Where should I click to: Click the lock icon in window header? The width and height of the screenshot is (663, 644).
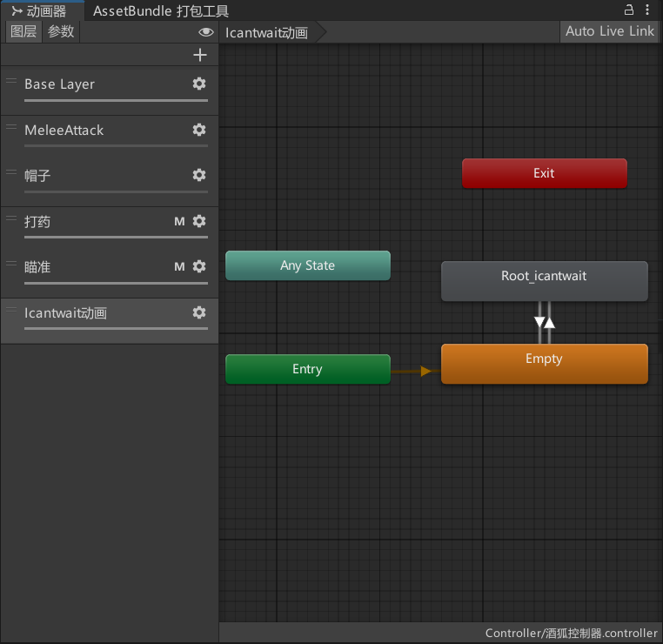coord(629,10)
